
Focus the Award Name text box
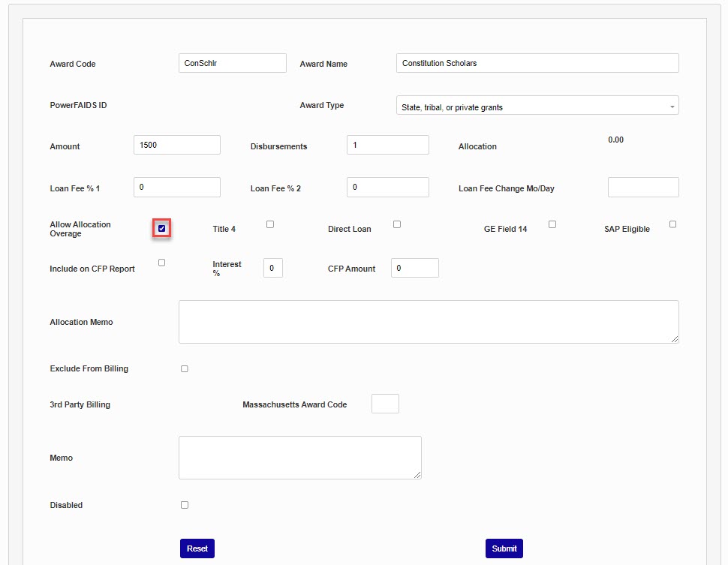537,63
